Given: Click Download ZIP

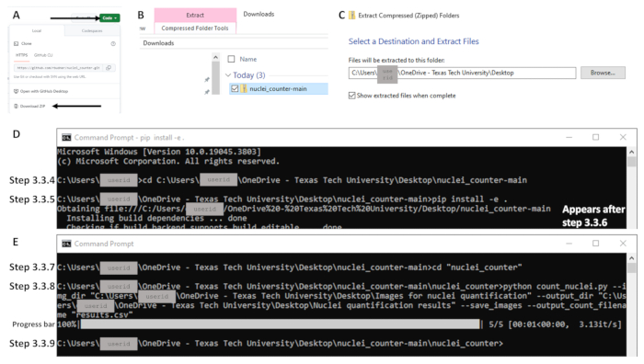Looking at the screenshot, I should (29, 107).
